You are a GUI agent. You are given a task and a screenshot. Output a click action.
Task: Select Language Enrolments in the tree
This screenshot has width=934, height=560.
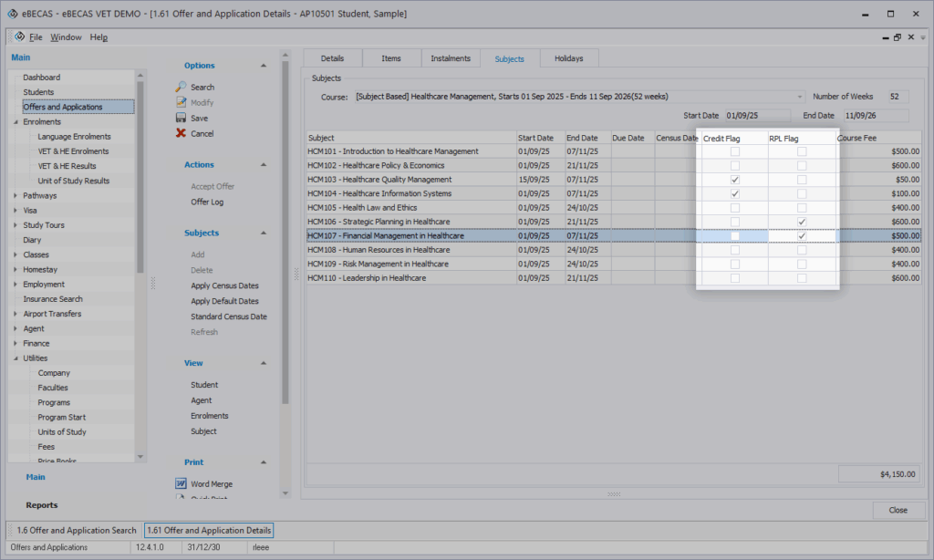click(75, 137)
